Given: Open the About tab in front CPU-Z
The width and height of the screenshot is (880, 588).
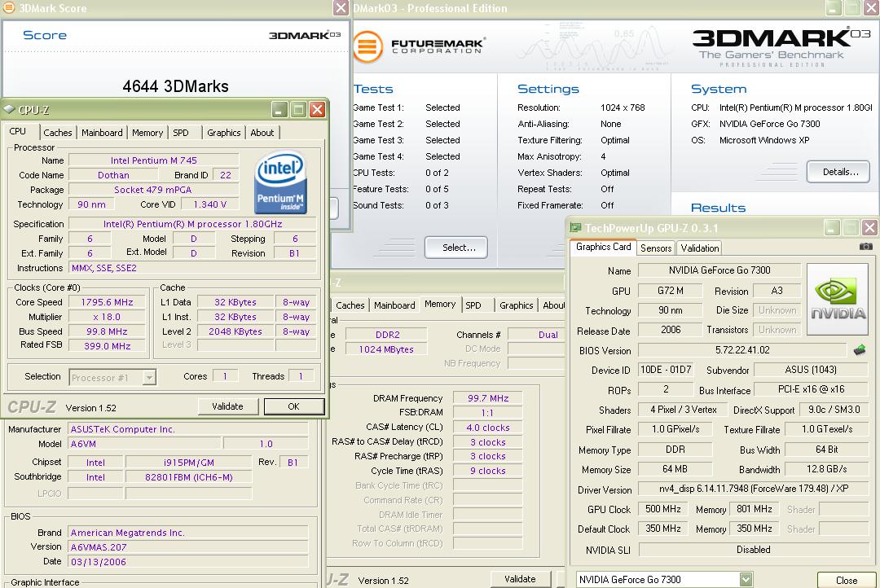Looking at the screenshot, I should [262, 133].
